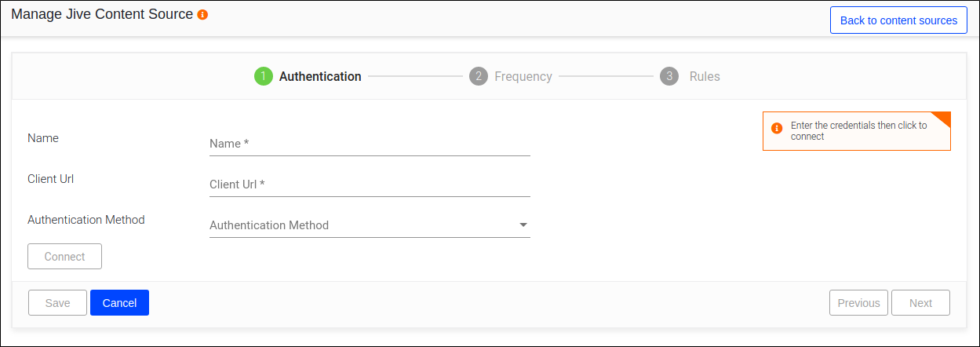Click the green step 1 circle

(263, 76)
